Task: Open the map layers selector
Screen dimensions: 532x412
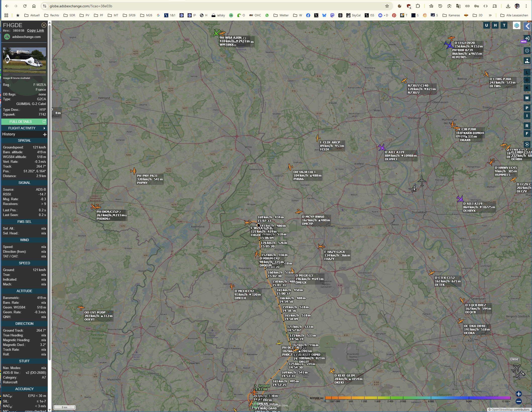Action: click(516, 25)
